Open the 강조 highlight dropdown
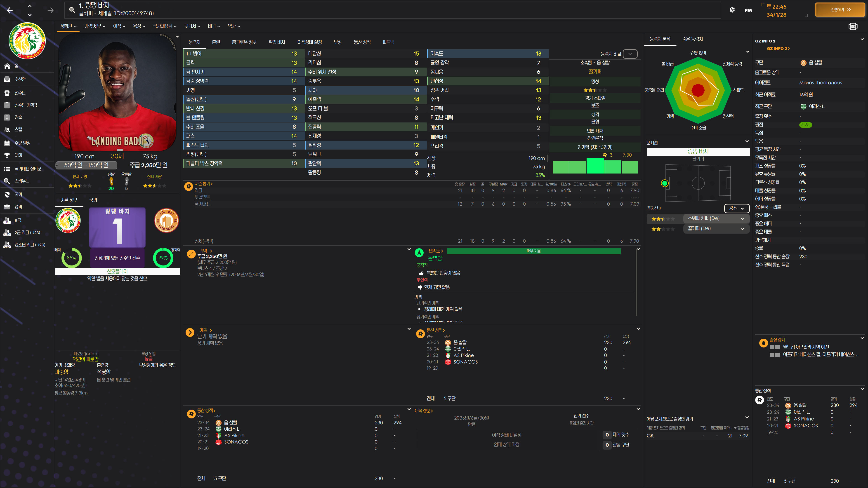This screenshot has height=488, width=868. click(x=737, y=208)
